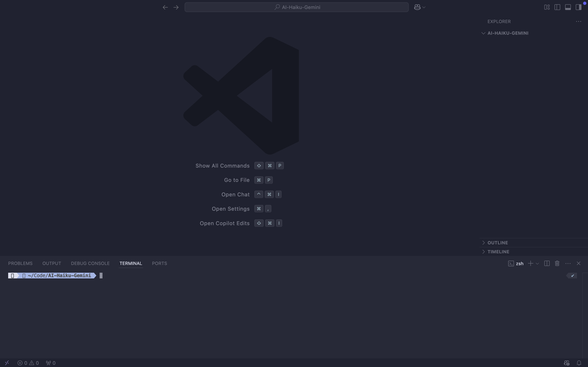This screenshot has width=588, height=367.
Task: Click the Go Back navigation arrow
Action: 165,7
